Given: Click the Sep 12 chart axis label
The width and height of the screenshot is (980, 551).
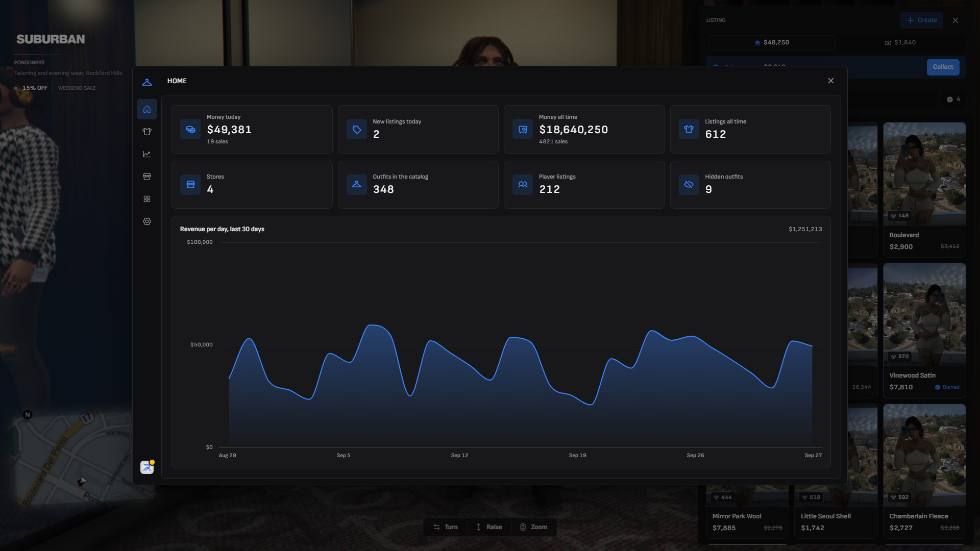Looking at the screenshot, I should tap(459, 456).
